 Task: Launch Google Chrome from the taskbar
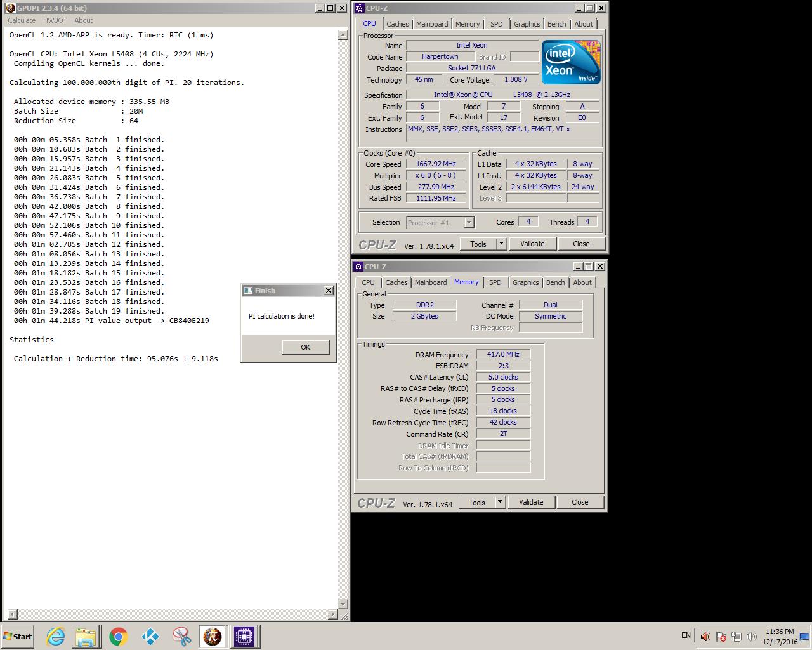pos(118,636)
